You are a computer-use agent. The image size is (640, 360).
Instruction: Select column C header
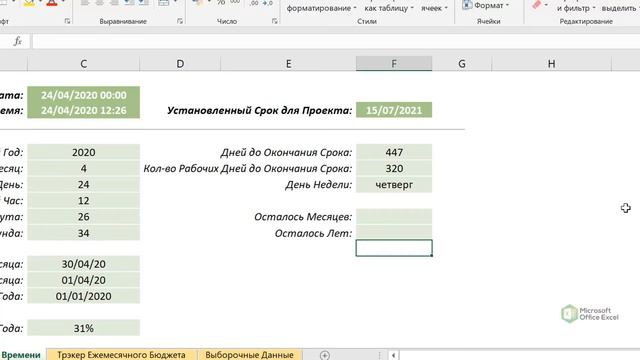(84, 64)
